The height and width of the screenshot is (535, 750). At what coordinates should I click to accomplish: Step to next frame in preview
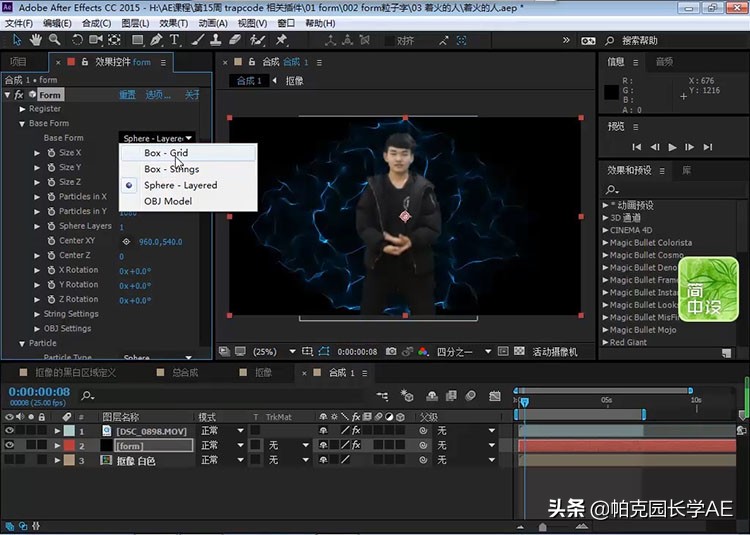(689, 147)
